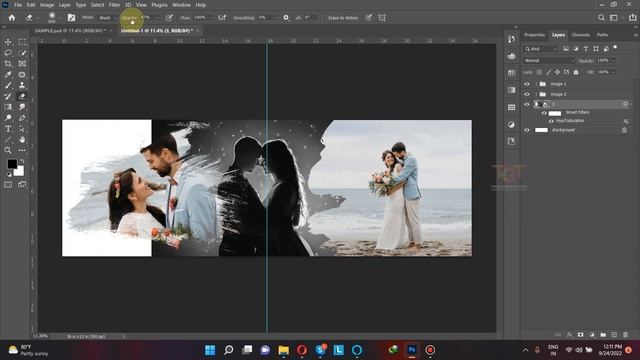640x360 pixels.
Task: Select the Gradient tool
Action: tap(8, 107)
